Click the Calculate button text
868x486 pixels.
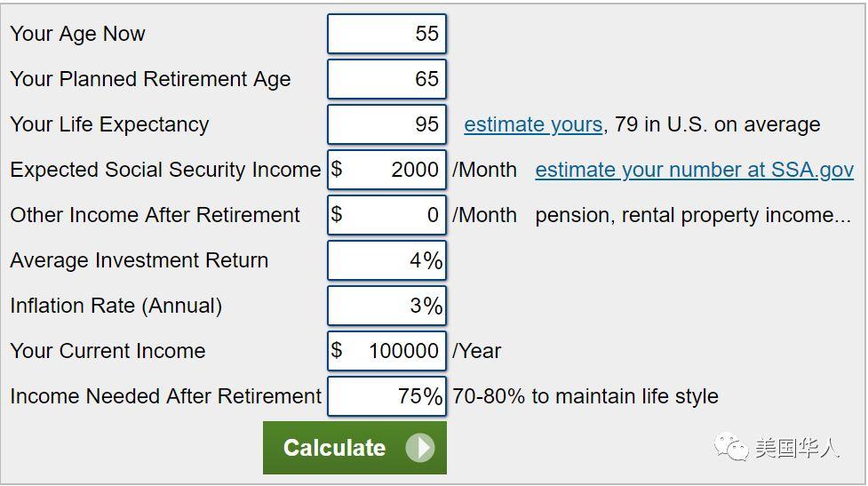(334, 448)
